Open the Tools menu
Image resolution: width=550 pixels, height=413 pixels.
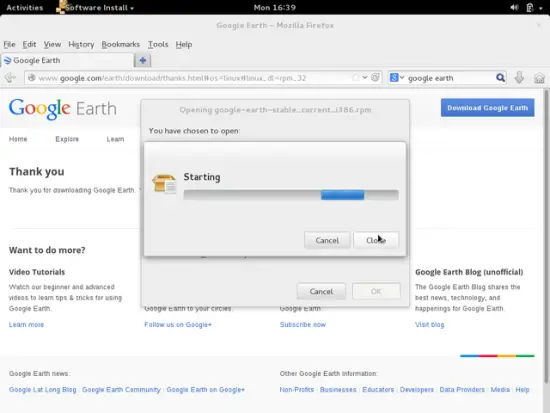click(158, 44)
